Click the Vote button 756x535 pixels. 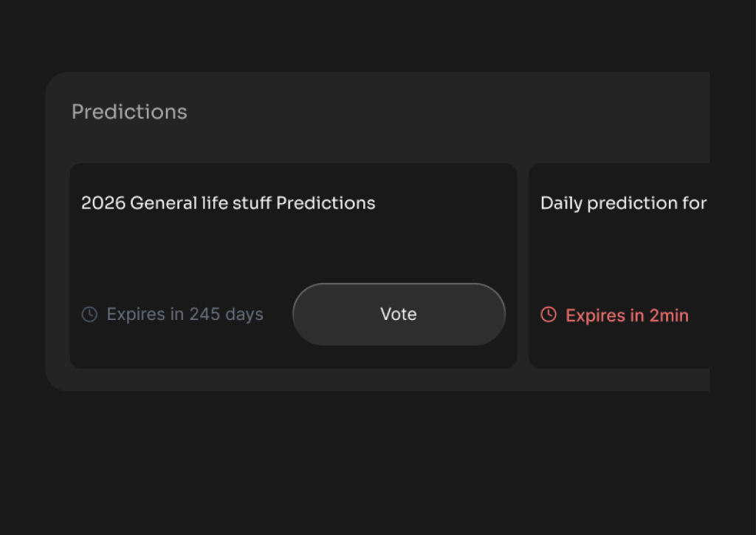tap(399, 314)
